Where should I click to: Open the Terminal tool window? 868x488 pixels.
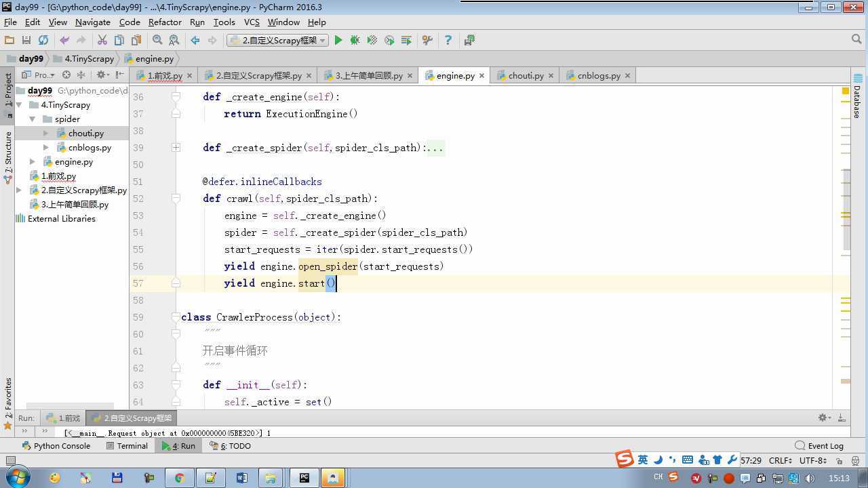pyautogui.click(x=127, y=446)
